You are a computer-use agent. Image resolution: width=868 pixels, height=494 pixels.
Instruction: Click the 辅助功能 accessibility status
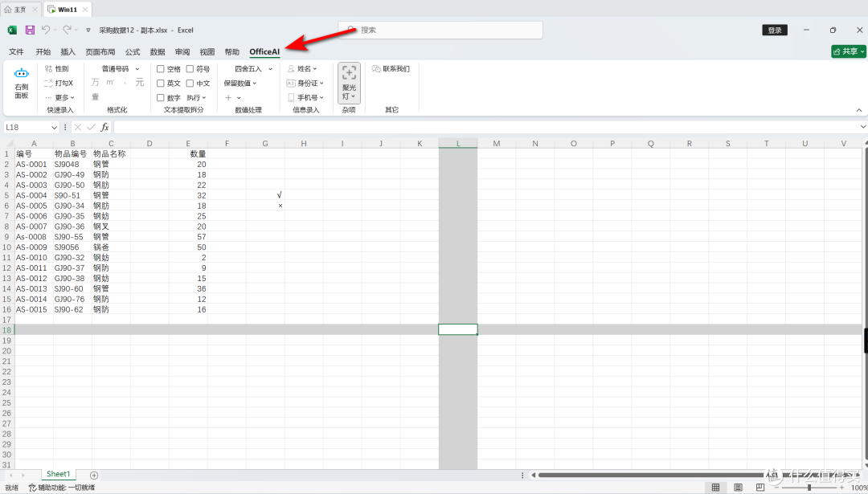point(61,488)
